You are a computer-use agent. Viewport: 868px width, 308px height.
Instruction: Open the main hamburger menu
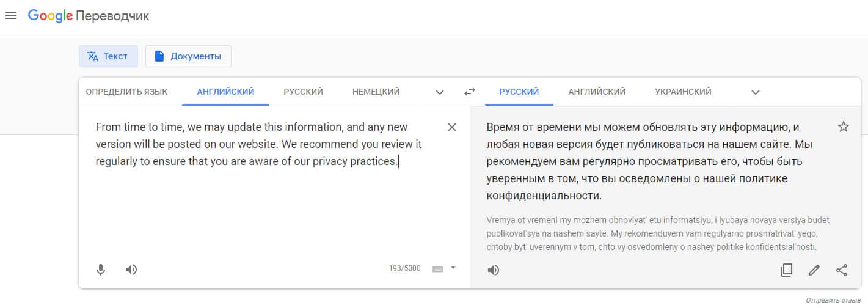(x=11, y=16)
